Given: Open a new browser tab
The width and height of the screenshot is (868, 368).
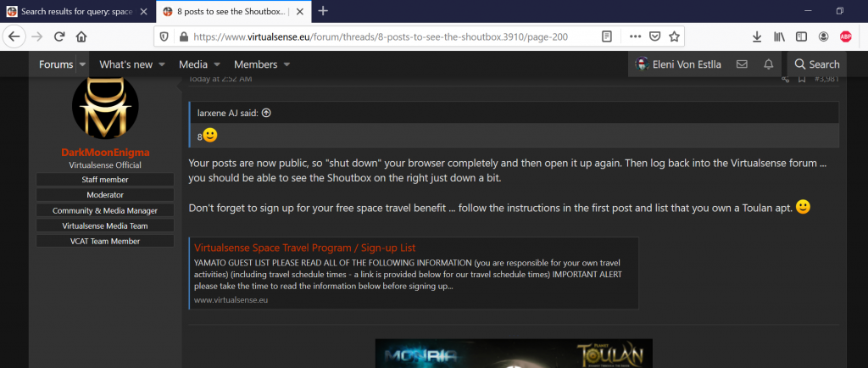Looking at the screenshot, I should (x=323, y=11).
